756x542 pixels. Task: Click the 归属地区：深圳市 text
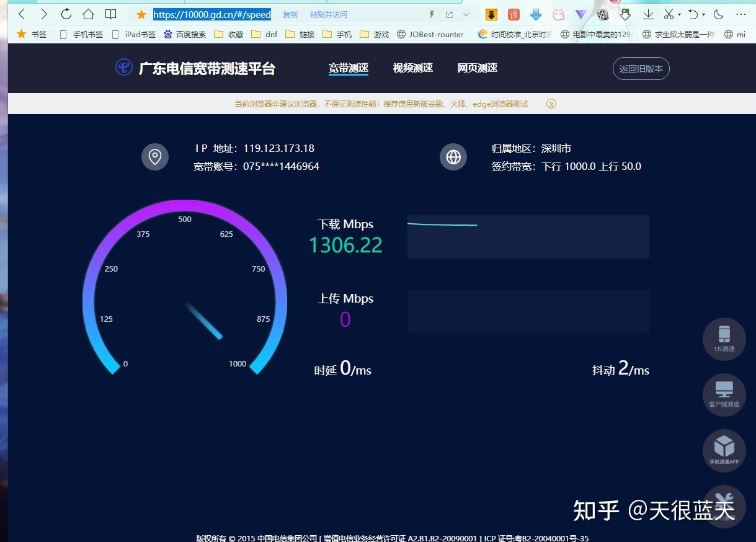pyautogui.click(x=531, y=149)
